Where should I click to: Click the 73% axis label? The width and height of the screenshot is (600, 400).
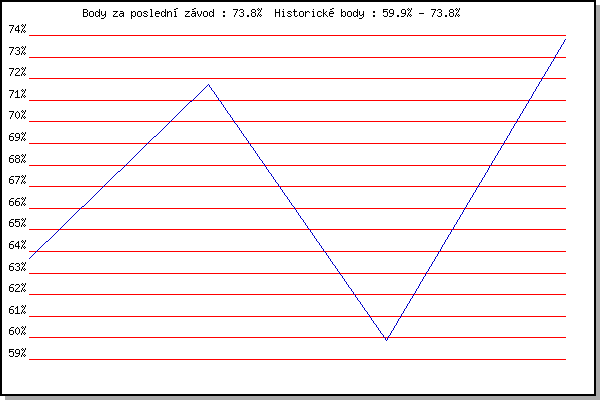18,51
